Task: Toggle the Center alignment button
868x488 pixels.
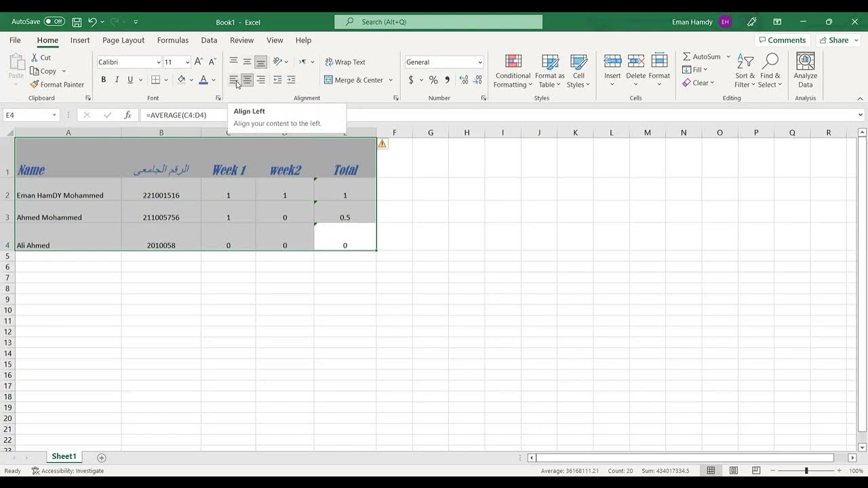Action: click(247, 80)
